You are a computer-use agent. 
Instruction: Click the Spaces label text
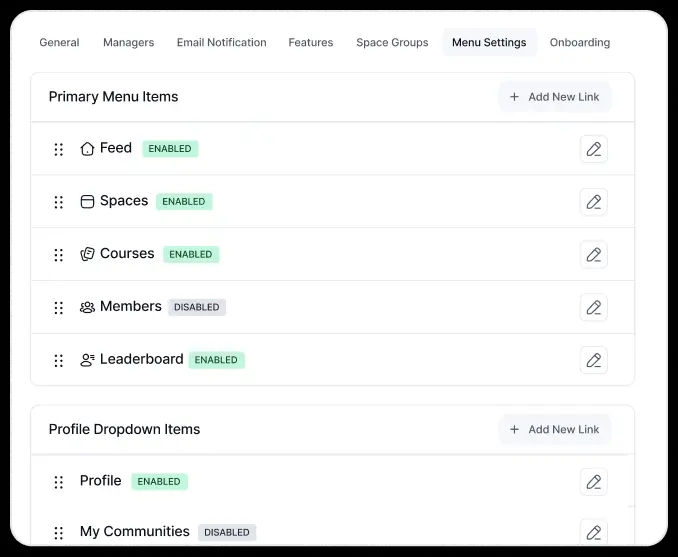click(124, 201)
